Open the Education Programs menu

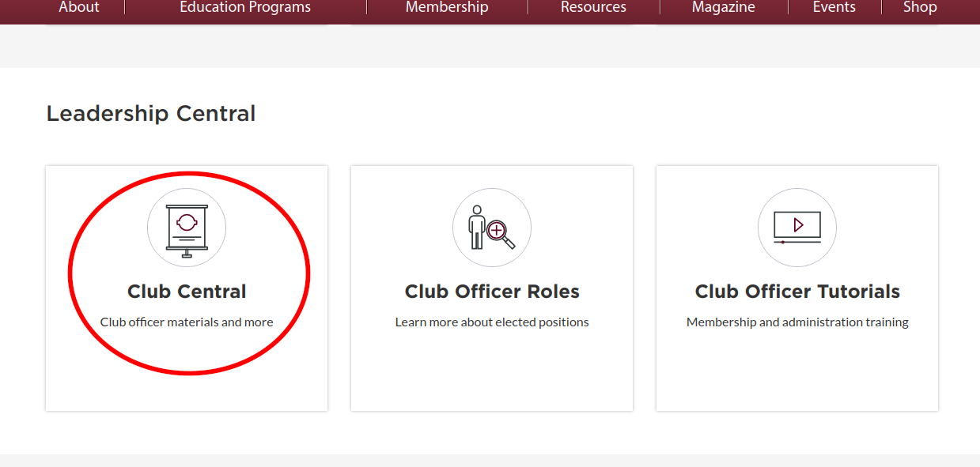click(x=245, y=8)
